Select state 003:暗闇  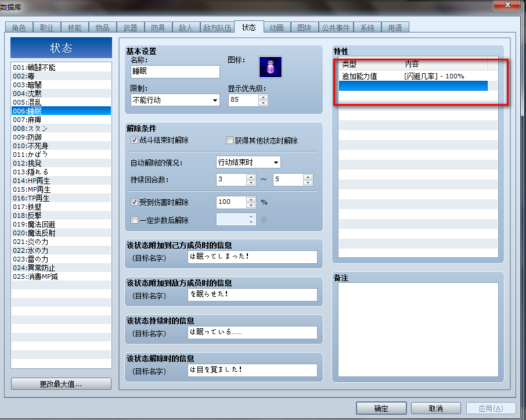(x=61, y=85)
